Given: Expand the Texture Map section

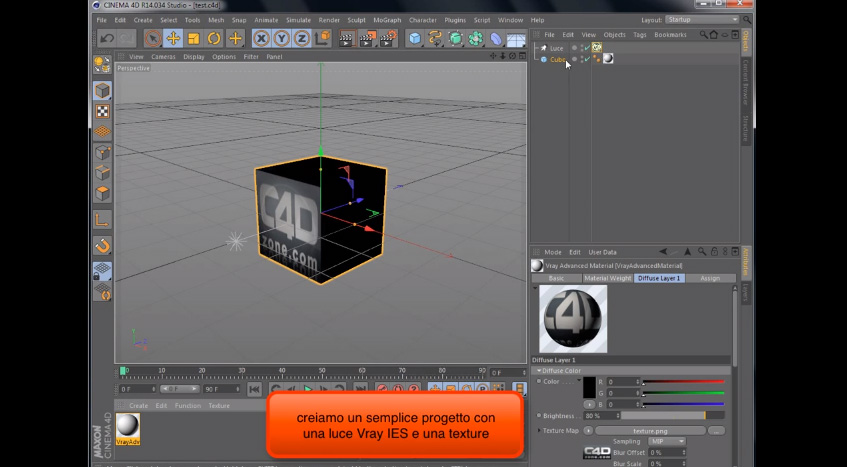Looking at the screenshot, I should [x=539, y=430].
